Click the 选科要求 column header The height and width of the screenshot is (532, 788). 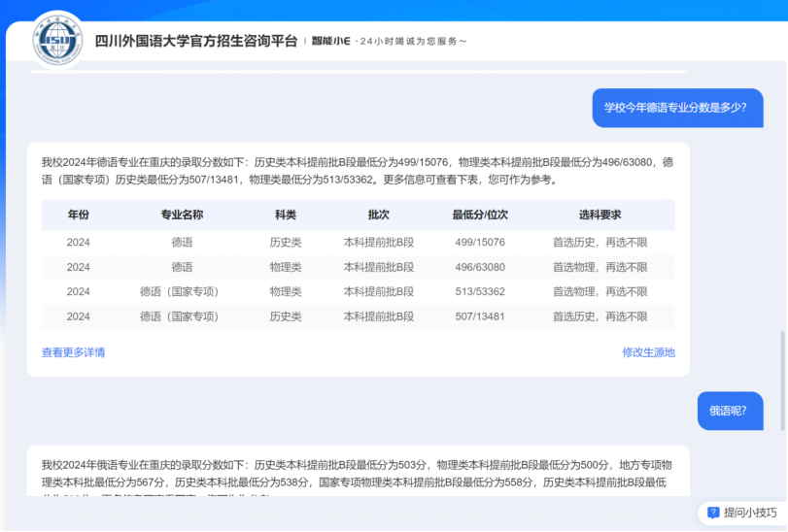pos(600,215)
